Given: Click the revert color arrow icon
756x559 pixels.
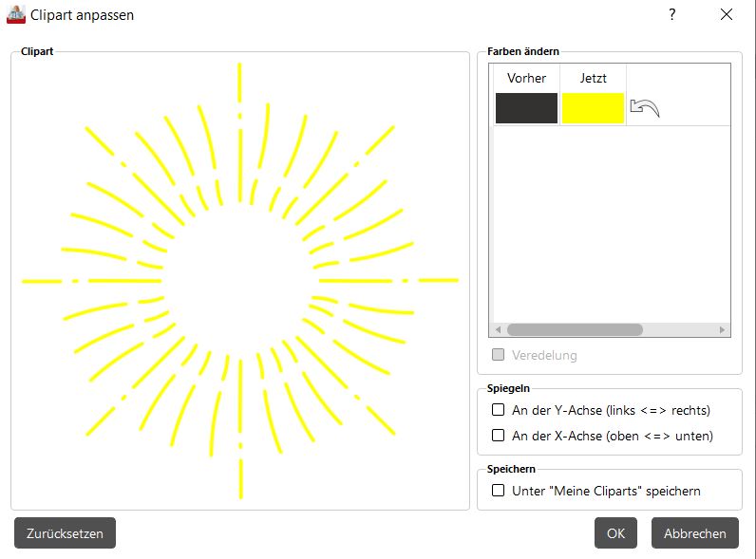Looking at the screenshot, I should 644,108.
